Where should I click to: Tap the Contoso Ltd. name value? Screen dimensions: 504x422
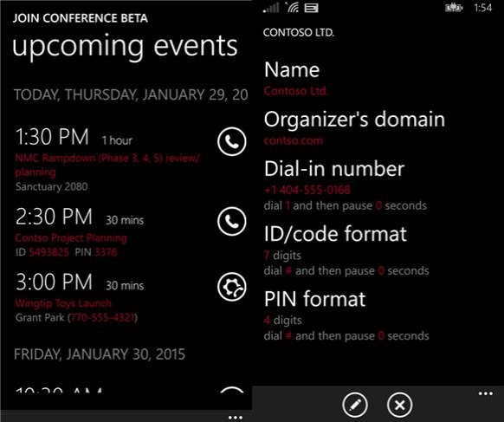pyautogui.click(x=295, y=91)
